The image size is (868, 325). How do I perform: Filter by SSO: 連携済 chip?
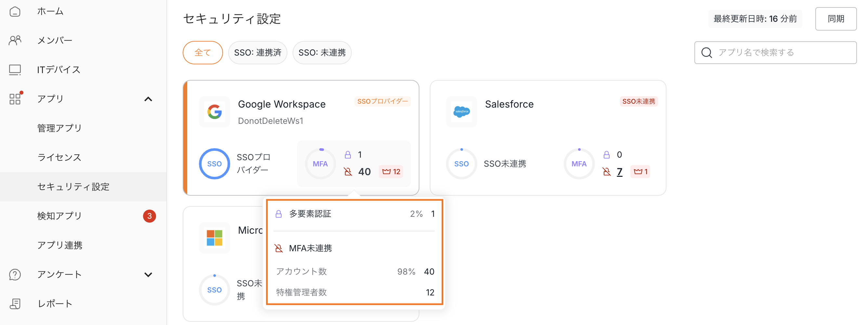point(257,53)
